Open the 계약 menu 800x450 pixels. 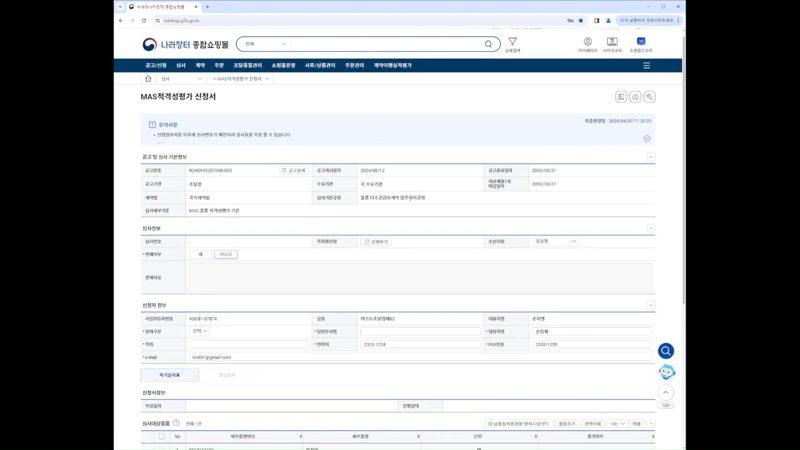click(x=200, y=65)
